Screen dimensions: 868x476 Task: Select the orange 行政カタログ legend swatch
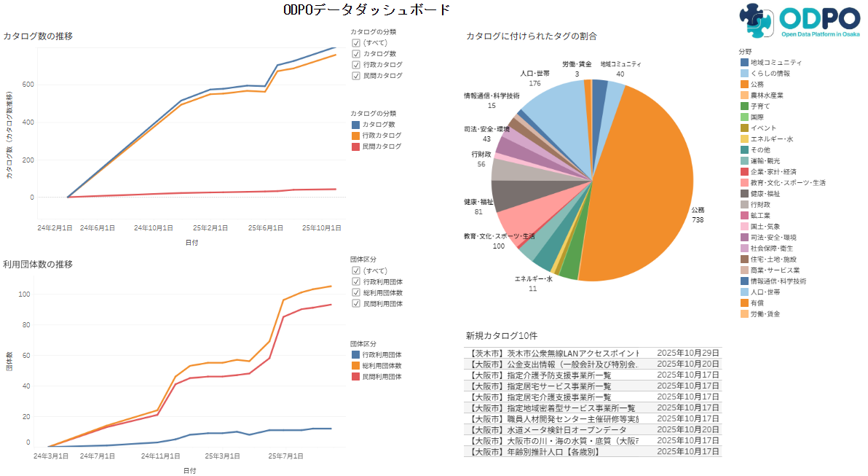tap(356, 136)
